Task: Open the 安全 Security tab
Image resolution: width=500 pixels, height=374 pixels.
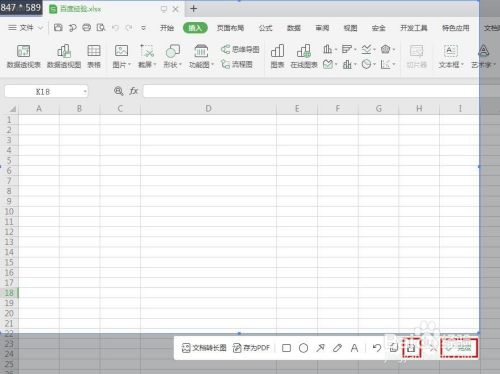Action: click(x=379, y=28)
